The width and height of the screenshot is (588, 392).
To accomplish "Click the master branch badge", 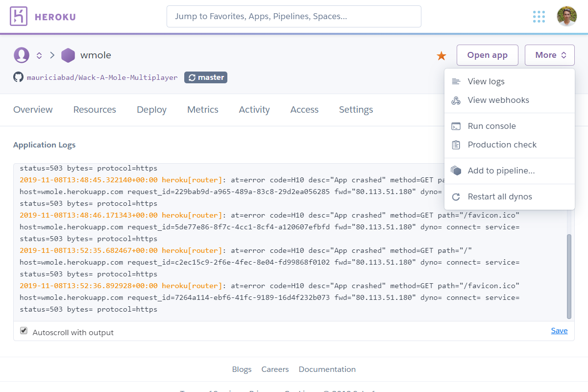I will pyautogui.click(x=206, y=77).
